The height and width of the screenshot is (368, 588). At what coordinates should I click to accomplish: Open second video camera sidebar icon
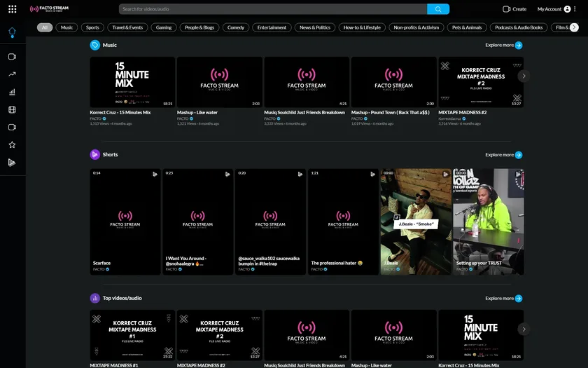(x=12, y=127)
